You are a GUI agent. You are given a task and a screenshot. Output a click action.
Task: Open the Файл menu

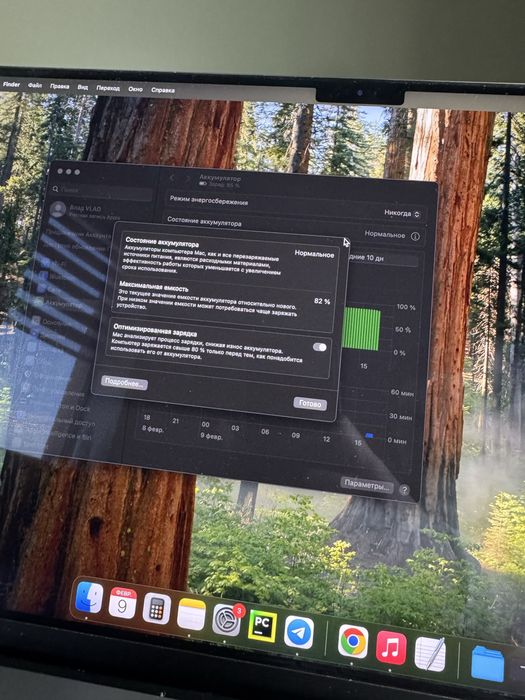[35, 85]
